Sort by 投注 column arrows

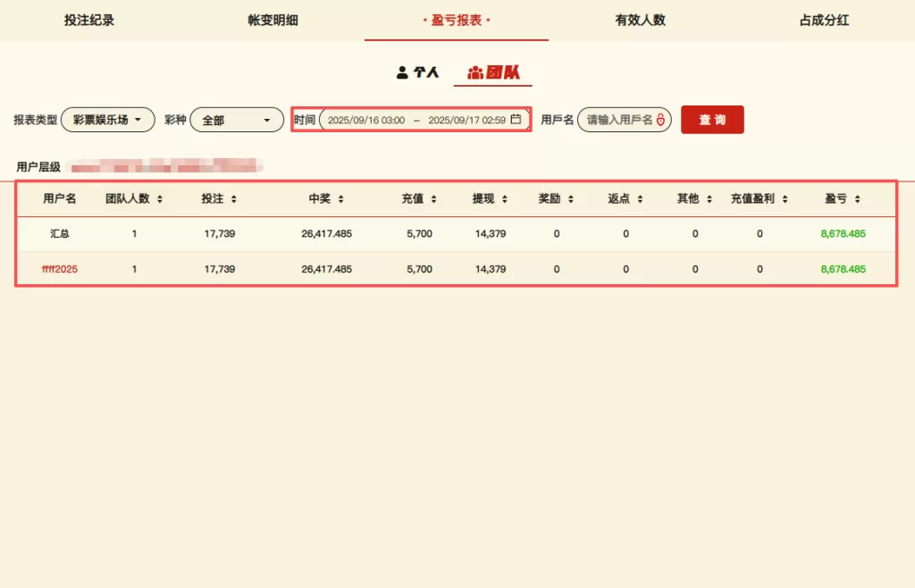pyautogui.click(x=233, y=199)
